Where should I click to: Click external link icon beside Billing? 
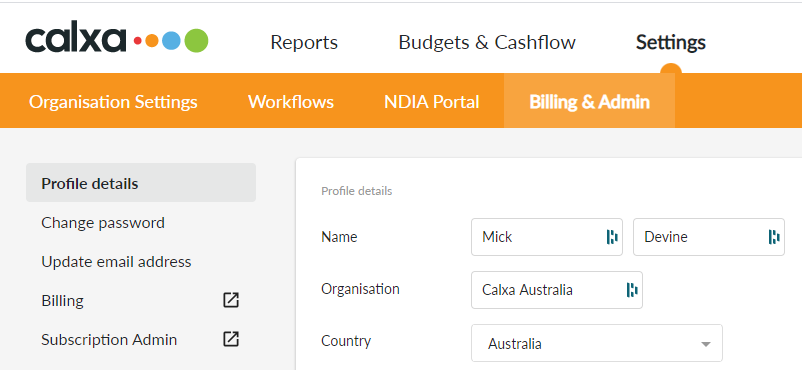(231, 300)
